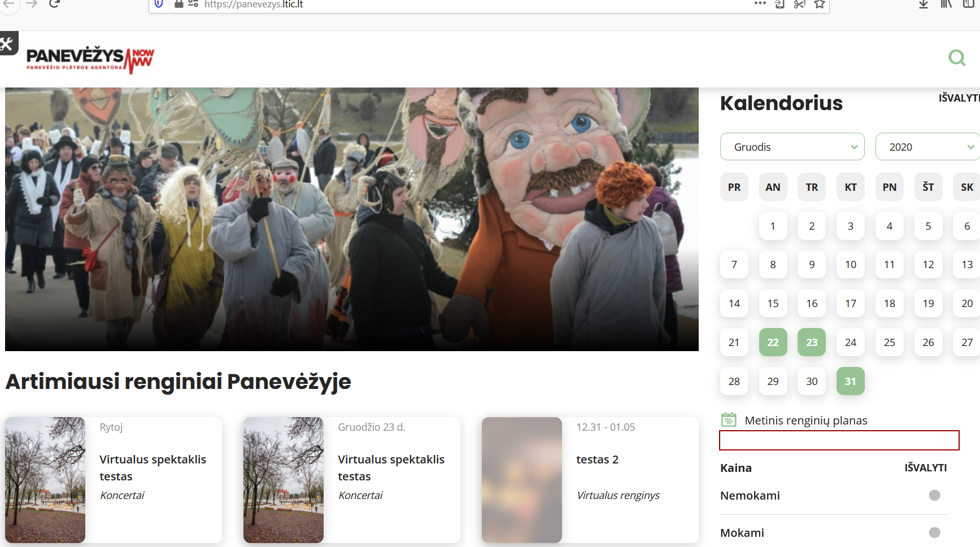
Task: Open the browser downloads arrow icon
Action: [x=924, y=5]
